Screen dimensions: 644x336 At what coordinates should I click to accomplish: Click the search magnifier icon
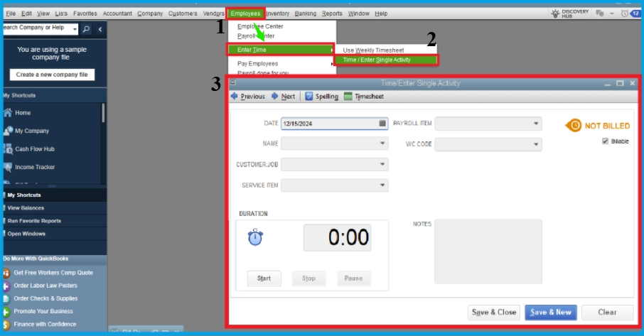86,29
